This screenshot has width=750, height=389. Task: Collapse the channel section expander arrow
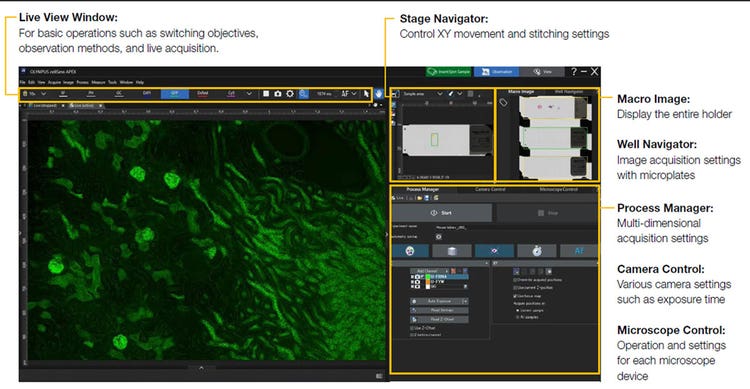(486, 263)
